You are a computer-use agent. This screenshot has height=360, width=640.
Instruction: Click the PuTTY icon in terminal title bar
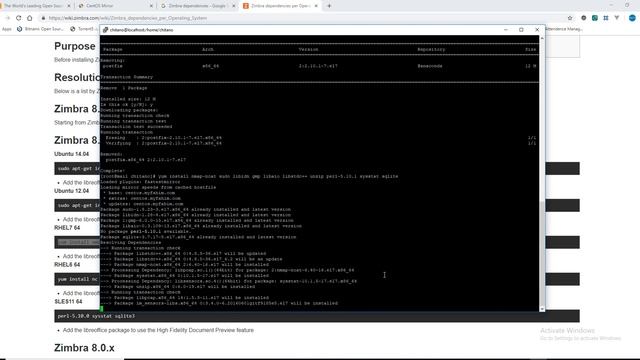pos(105,30)
